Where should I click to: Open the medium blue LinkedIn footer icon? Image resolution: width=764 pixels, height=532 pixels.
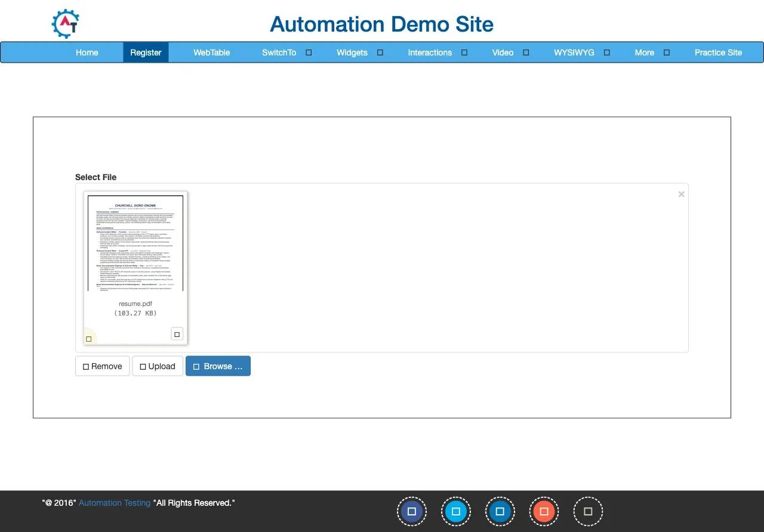500,511
